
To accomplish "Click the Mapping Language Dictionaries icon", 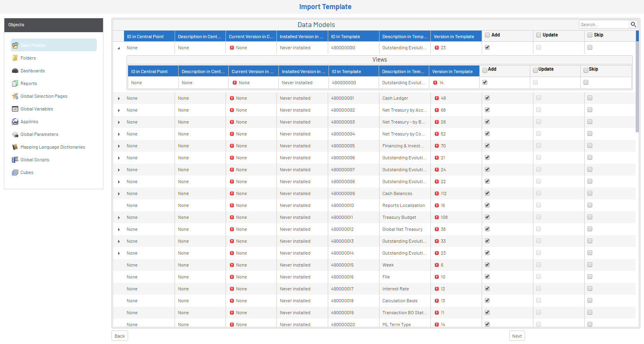I will pyautogui.click(x=15, y=147).
